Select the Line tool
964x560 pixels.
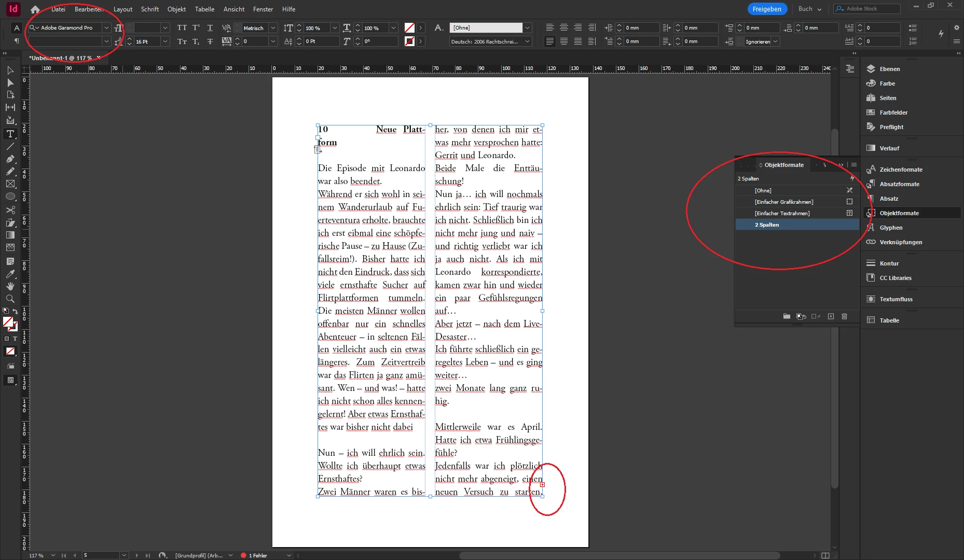(x=10, y=147)
